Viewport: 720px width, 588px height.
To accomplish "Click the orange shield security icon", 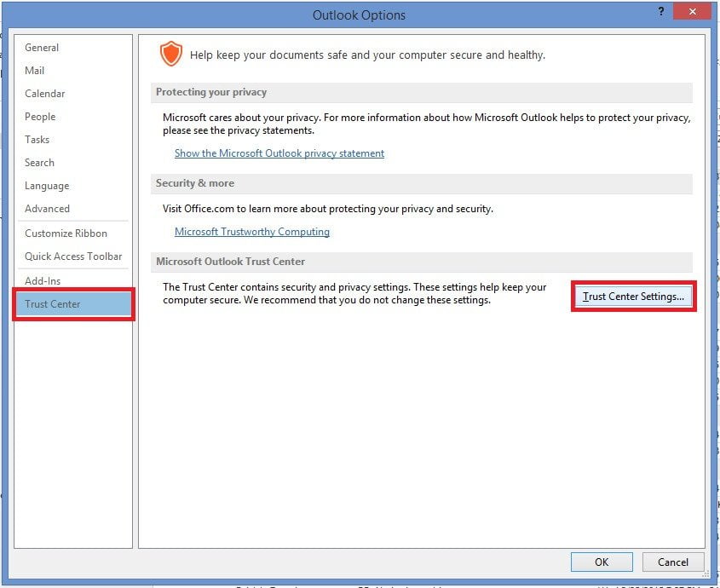I will tap(171, 55).
